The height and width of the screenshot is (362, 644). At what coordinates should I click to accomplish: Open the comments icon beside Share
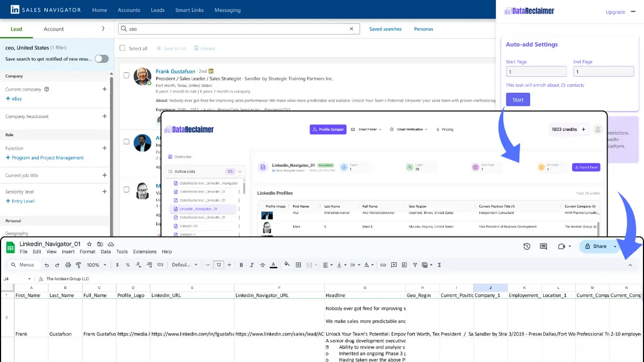coord(543,246)
